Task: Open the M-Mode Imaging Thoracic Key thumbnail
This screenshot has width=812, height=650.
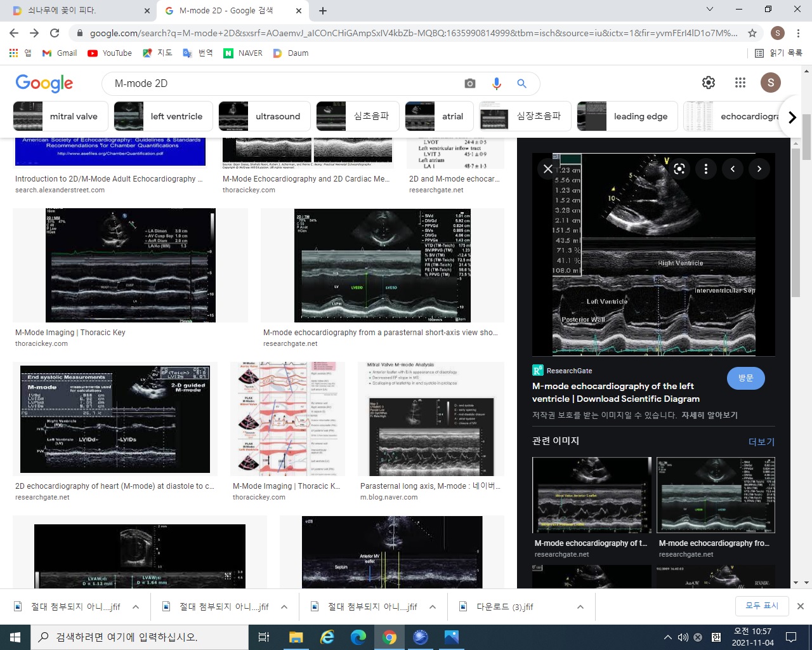Action: tap(130, 265)
